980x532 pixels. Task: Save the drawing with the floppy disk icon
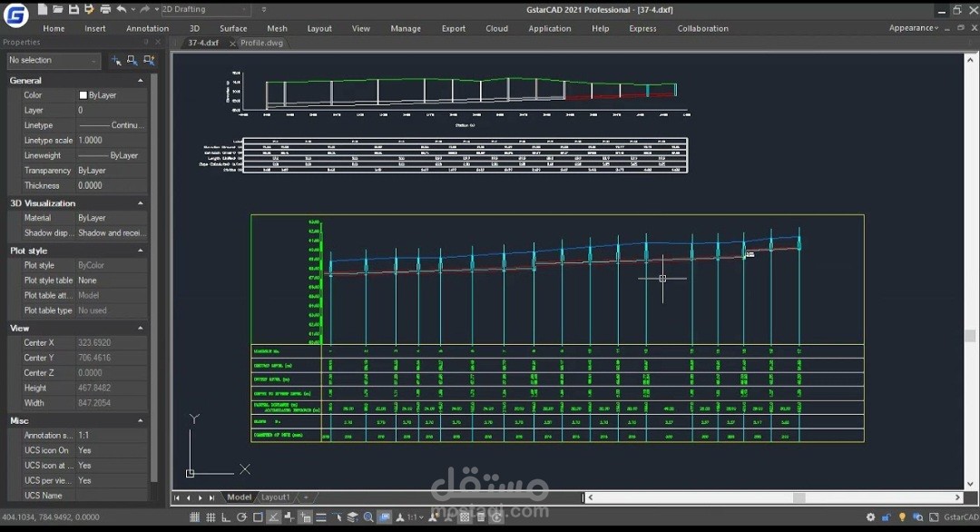point(73,9)
